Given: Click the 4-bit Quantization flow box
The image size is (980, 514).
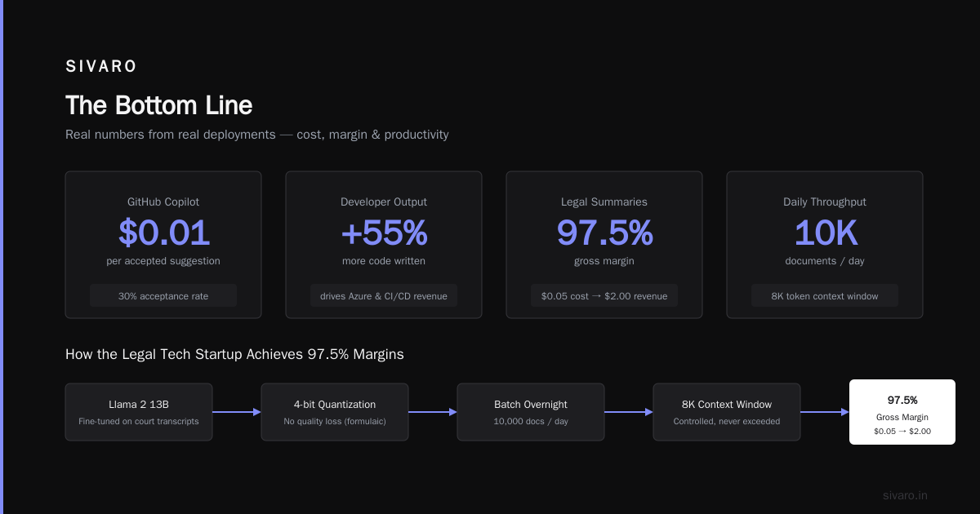Looking at the screenshot, I should coord(335,412).
